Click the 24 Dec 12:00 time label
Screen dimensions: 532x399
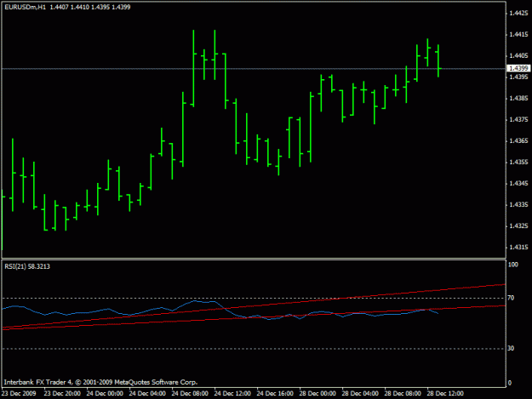coord(232,394)
